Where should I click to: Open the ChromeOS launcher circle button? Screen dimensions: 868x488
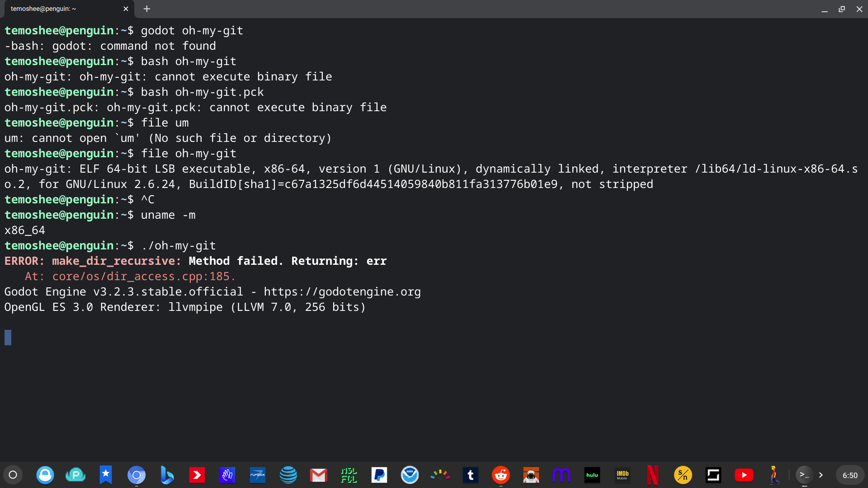point(13,475)
